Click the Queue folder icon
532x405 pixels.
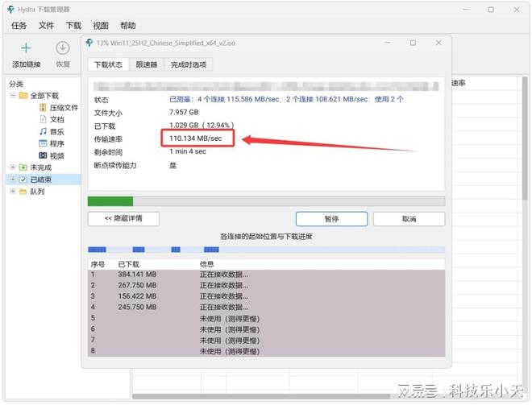[x=23, y=192]
